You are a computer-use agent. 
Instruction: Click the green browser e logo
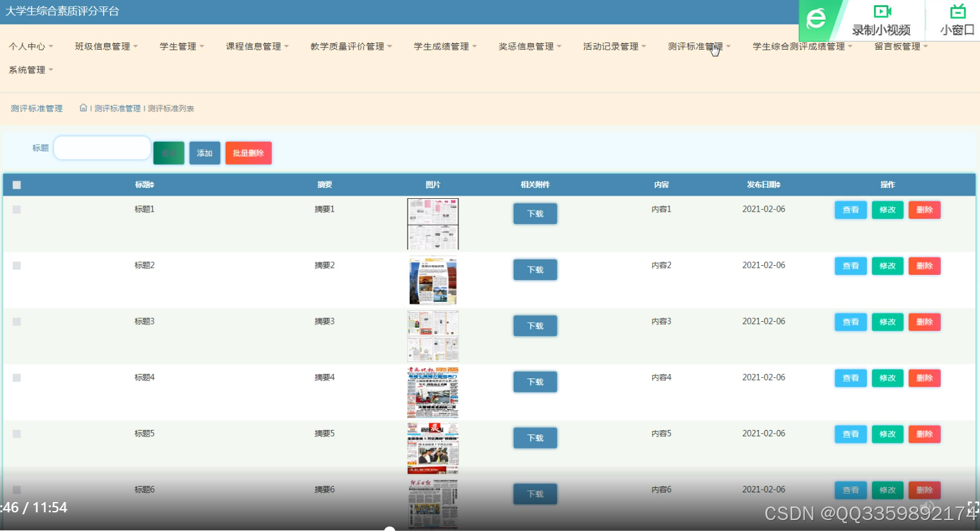click(816, 19)
